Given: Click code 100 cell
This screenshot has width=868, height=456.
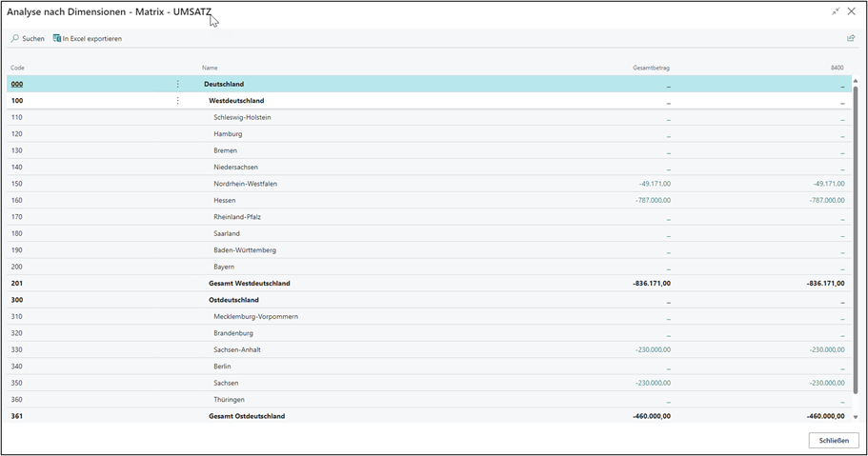Looking at the screenshot, I should point(17,101).
